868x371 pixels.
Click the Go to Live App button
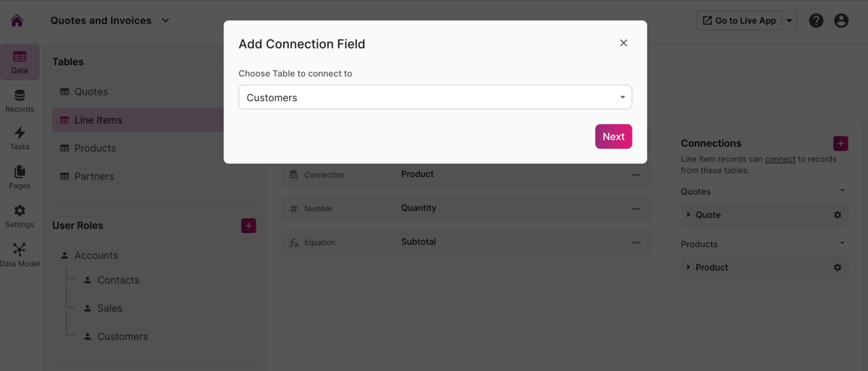tap(739, 21)
